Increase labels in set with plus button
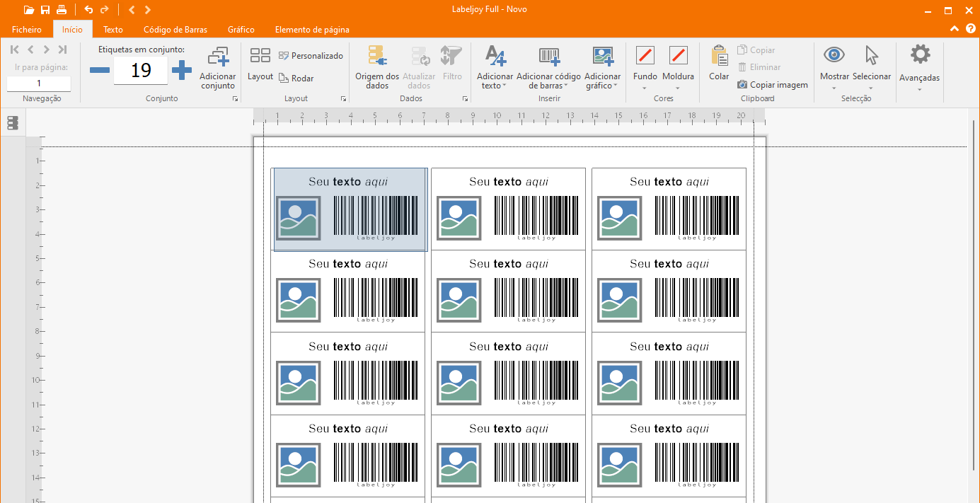This screenshot has width=980, height=503. click(x=182, y=70)
